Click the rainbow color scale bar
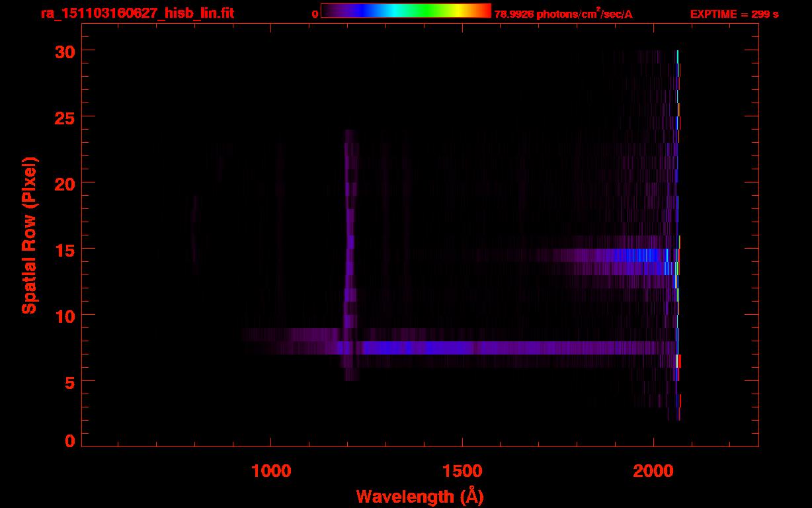The image size is (812, 508). 406,11
